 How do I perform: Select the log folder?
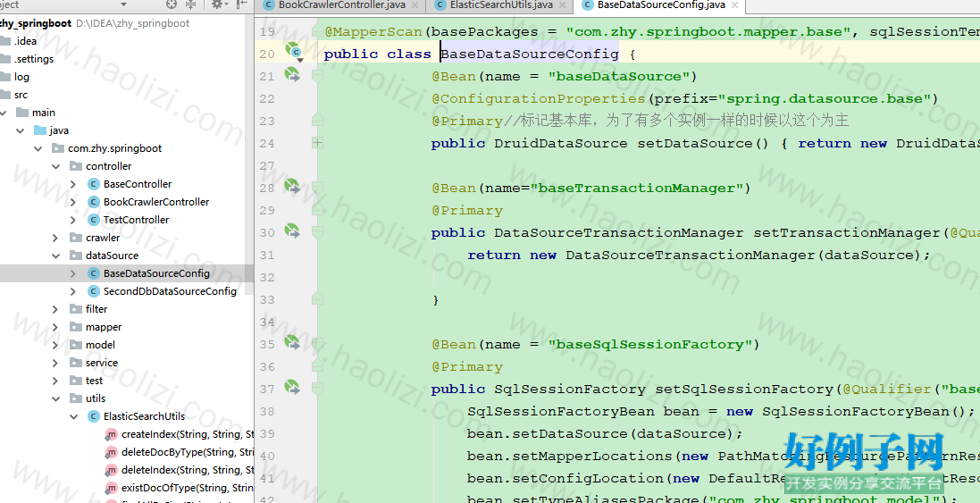(x=21, y=77)
